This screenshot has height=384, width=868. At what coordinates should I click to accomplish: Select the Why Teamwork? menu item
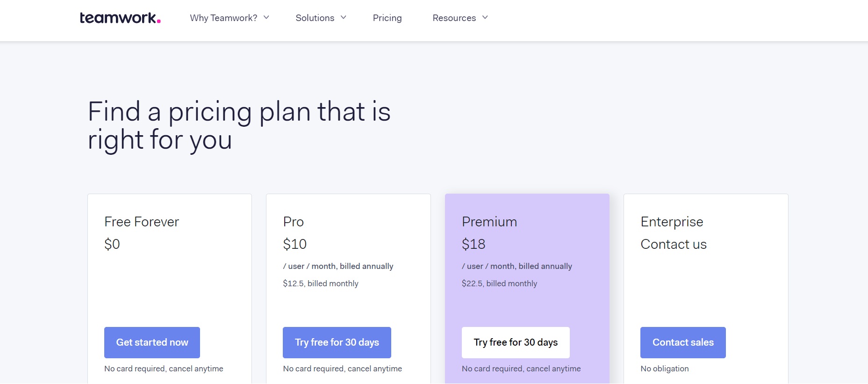click(x=223, y=18)
